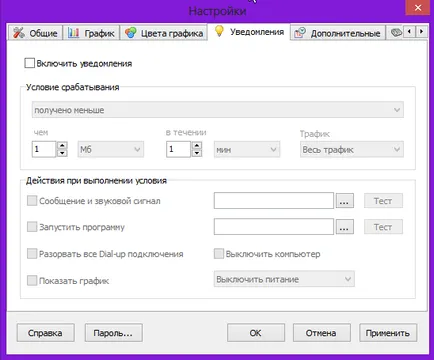Click the partially hidden tab icon after Дополнительные
This screenshot has width=434, height=360.
[x=395, y=33]
